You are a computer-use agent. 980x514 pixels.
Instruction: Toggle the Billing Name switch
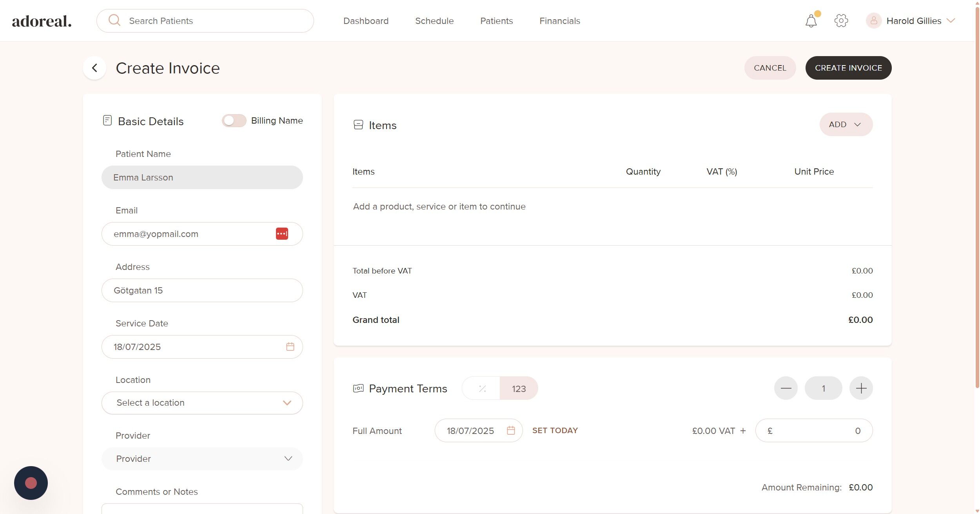(x=234, y=121)
